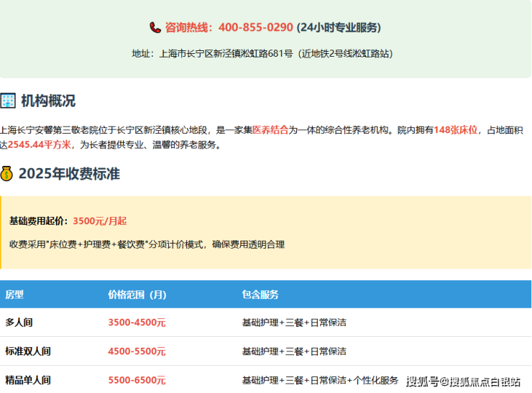This screenshot has width=532, height=393.
Task: Select the hotline number 400-855-0290
Action: (x=255, y=27)
